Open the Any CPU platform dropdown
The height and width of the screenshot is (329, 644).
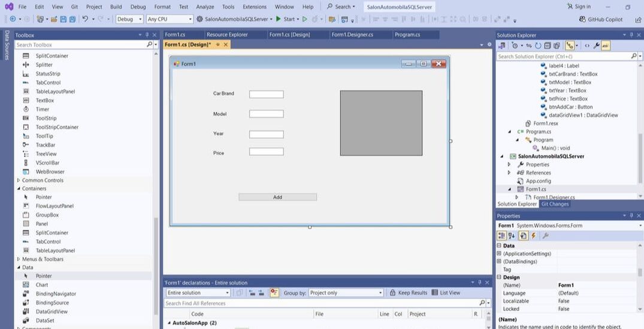[170, 19]
